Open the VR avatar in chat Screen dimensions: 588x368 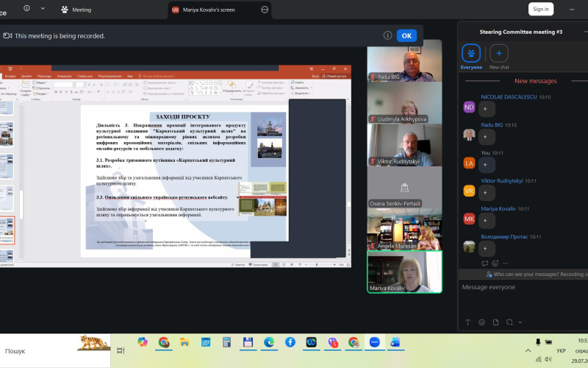click(469, 191)
